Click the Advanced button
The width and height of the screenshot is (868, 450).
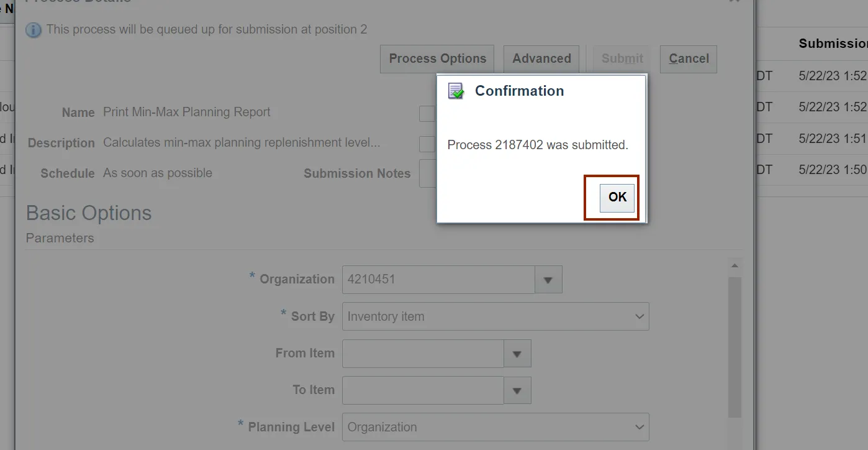[541, 59]
